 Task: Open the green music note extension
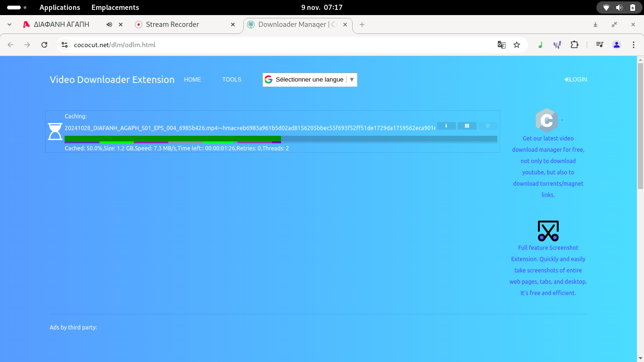coord(540,45)
